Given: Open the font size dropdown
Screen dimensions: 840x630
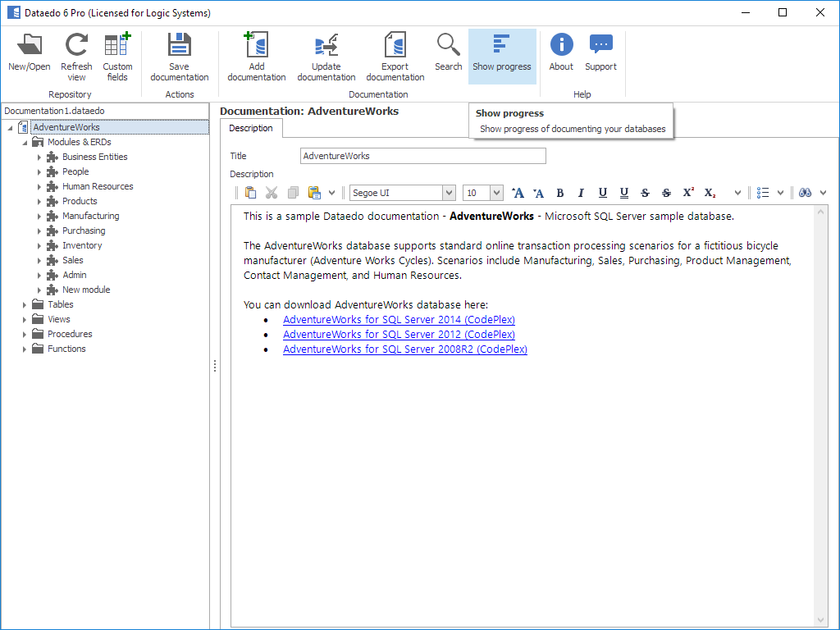Looking at the screenshot, I should click(496, 193).
